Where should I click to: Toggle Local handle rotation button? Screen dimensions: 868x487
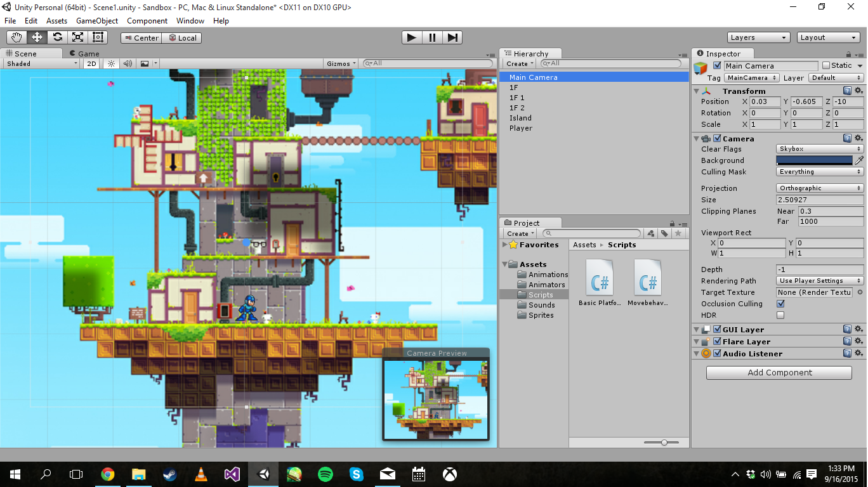click(182, 37)
